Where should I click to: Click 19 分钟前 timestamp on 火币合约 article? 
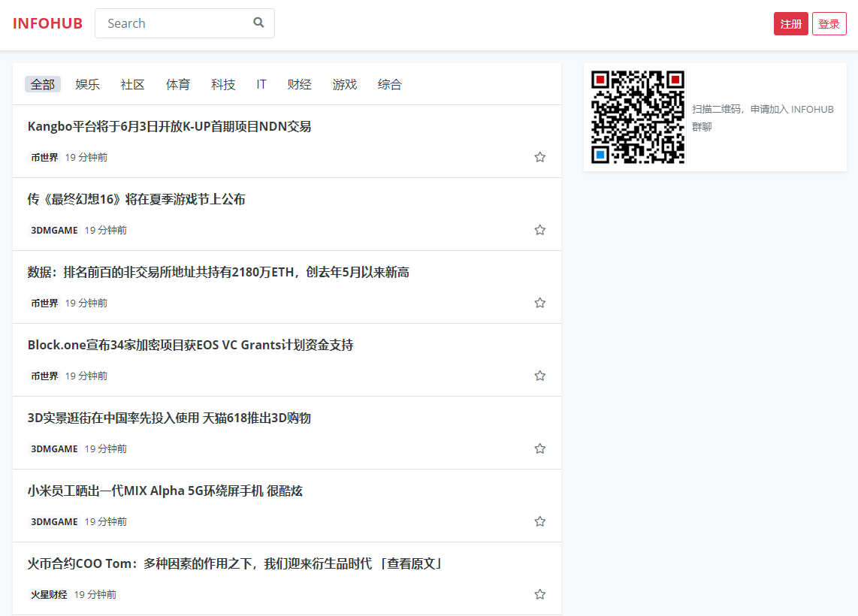pyautogui.click(x=95, y=595)
